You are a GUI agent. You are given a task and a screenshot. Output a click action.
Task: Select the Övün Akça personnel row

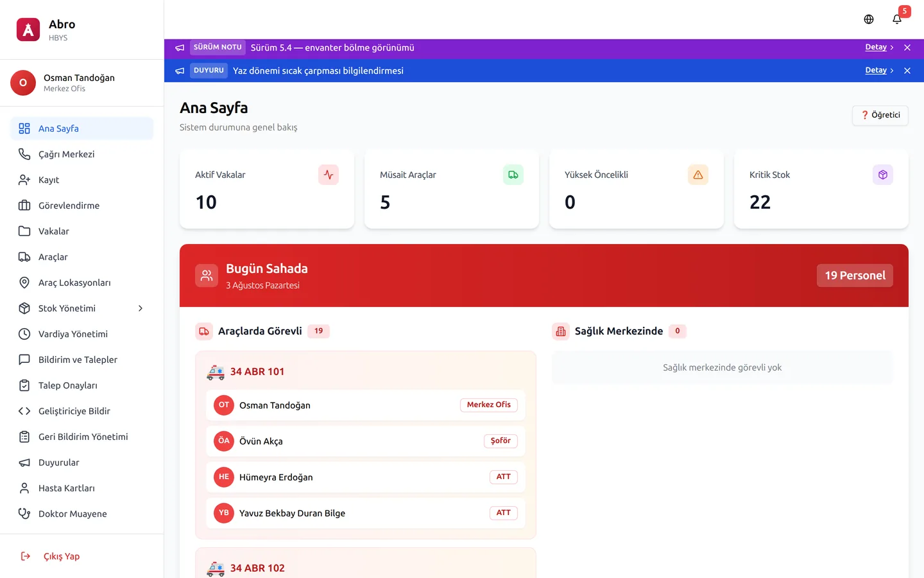(366, 441)
